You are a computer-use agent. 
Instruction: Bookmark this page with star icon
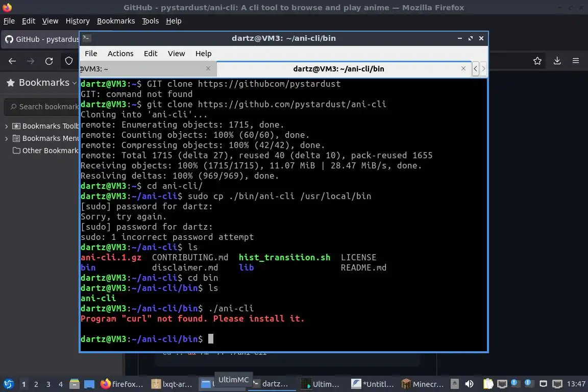coord(537,61)
